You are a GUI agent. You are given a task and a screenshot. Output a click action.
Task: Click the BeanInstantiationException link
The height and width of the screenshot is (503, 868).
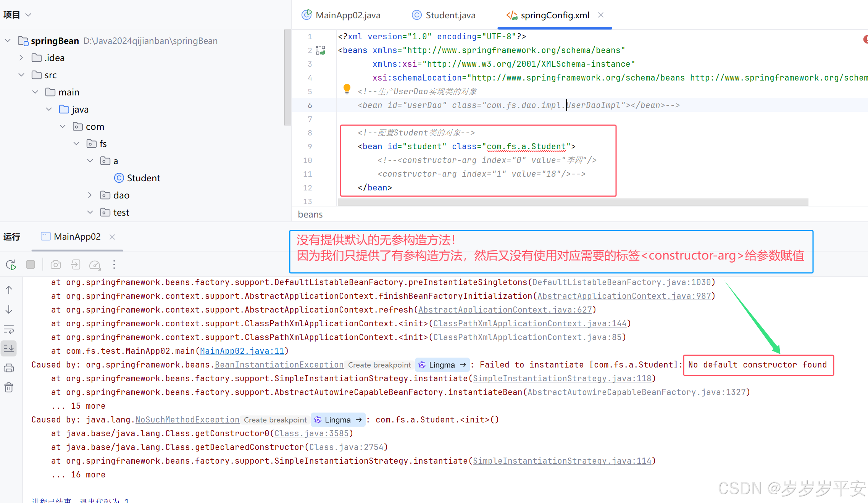point(279,365)
